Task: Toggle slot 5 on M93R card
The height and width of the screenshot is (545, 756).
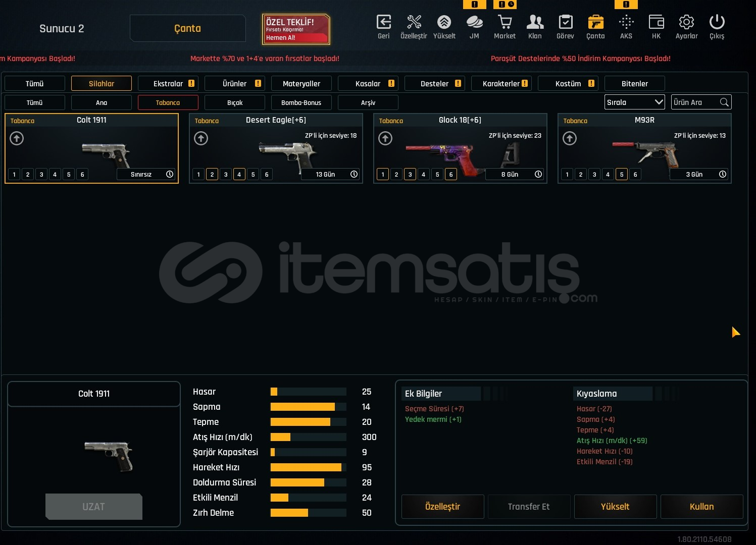Action: click(x=622, y=175)
